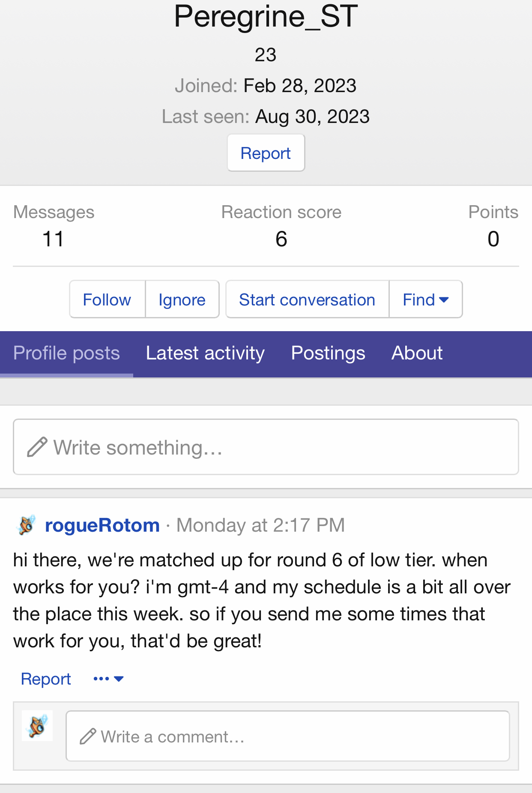
Task: Click rogueRotom's avatar beside the profile post
Action: tap(26, 525)
